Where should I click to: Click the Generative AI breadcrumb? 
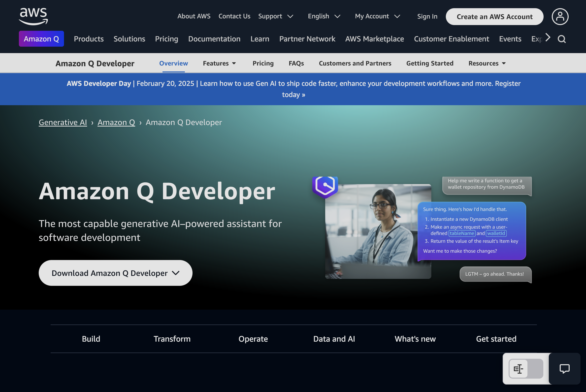pos(63,122)
